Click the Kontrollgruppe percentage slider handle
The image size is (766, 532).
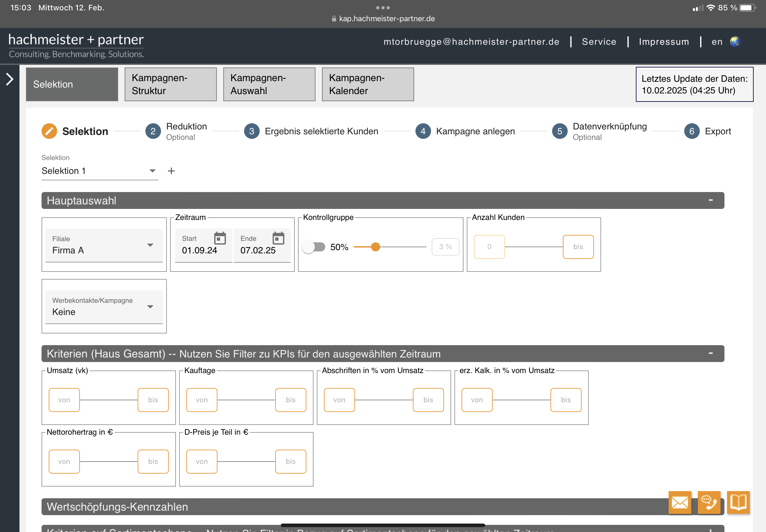pos(376,247)
